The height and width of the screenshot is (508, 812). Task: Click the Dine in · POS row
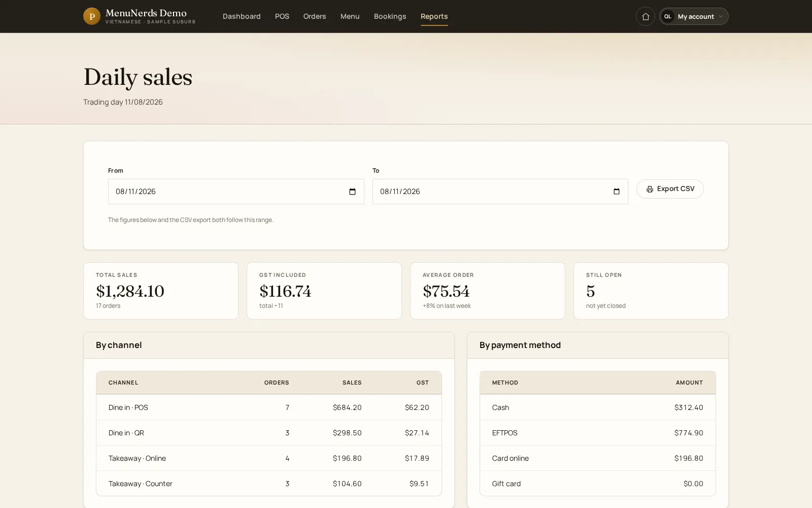coord(269,407)
